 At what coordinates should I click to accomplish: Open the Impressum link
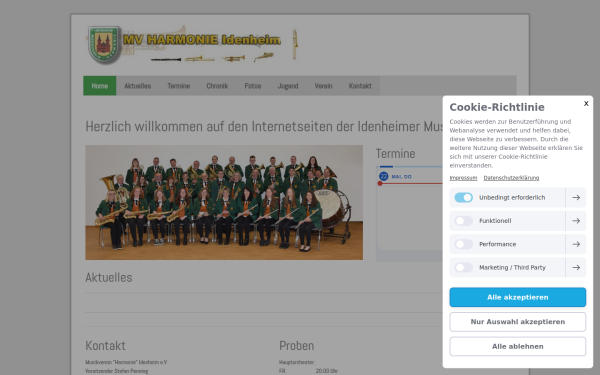pos(463,178)
